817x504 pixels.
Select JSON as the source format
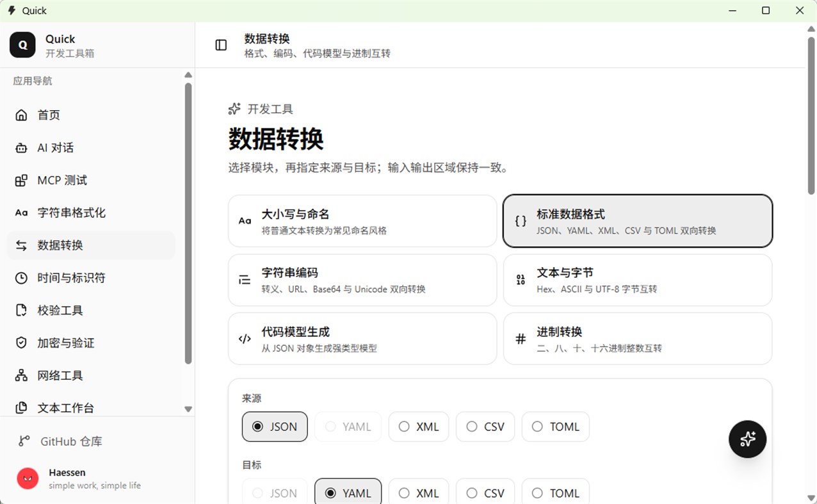tap(275, 427)
